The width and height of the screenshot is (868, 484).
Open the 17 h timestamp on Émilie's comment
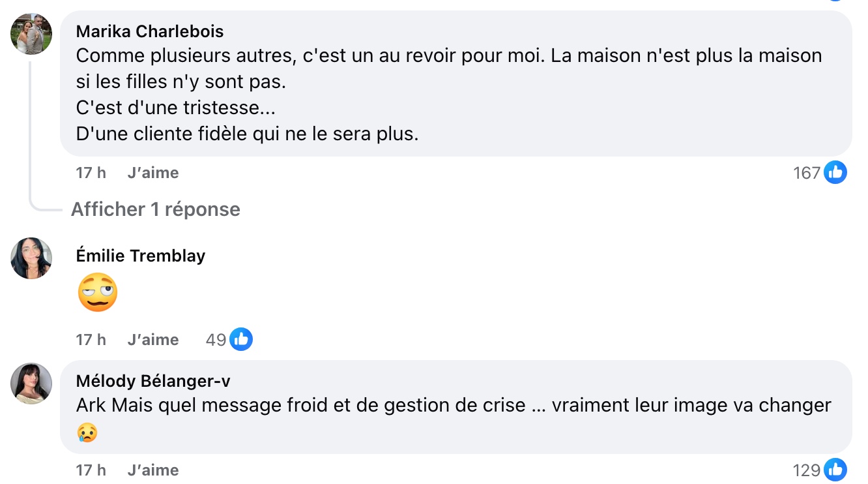(91, 340)
